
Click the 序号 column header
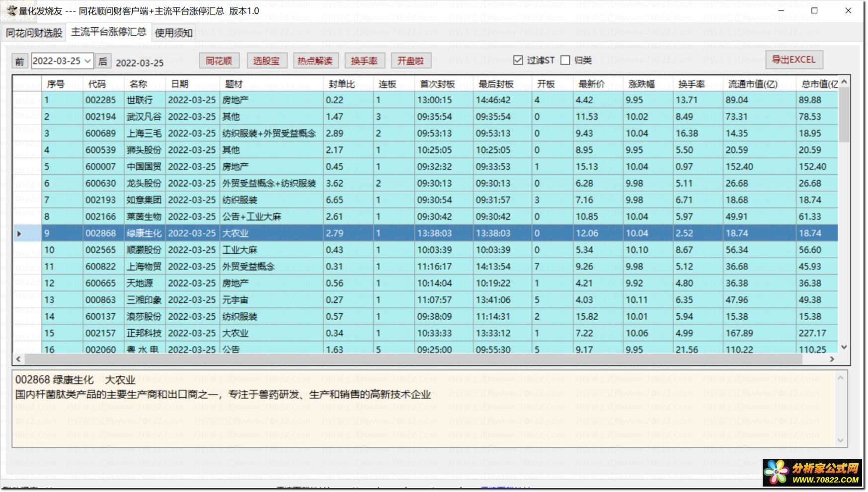tap(62, 84)
